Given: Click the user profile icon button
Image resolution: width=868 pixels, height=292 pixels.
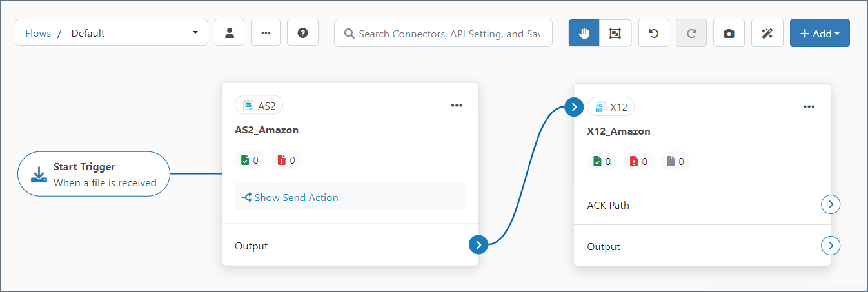Looking at the screenshot, I should pyautogui.click(x=229, y=33).
